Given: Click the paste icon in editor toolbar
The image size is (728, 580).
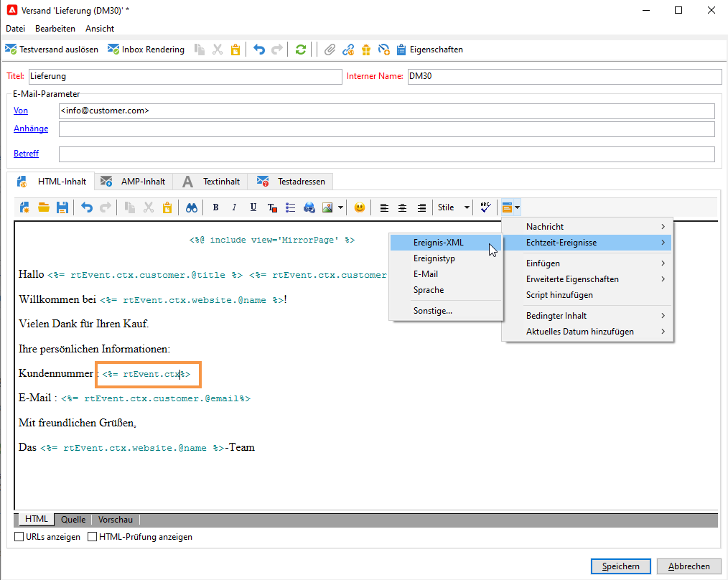Looking at the screenshot, I should click(x=167, y=207).
